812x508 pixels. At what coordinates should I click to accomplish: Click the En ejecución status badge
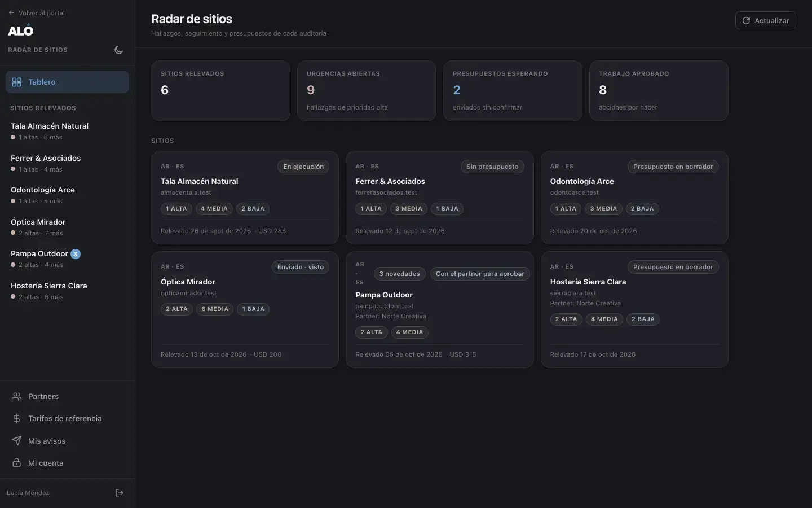303,167
